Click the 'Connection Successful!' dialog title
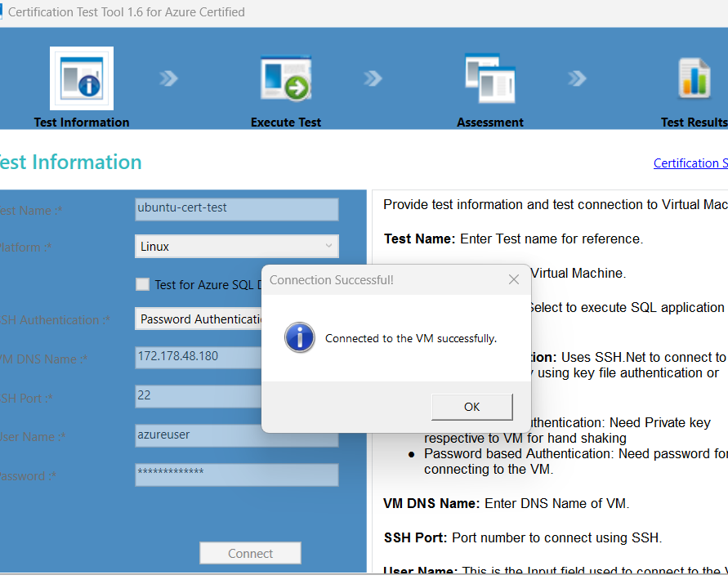 (332, 280)
